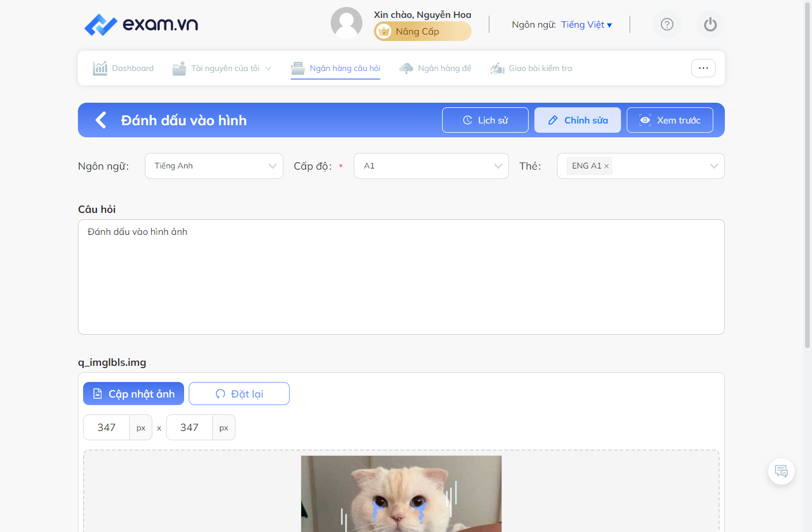The height and width of the screenshot is (532, 812).
Task: Focus the image width field (first 347)
Action: 107,428
